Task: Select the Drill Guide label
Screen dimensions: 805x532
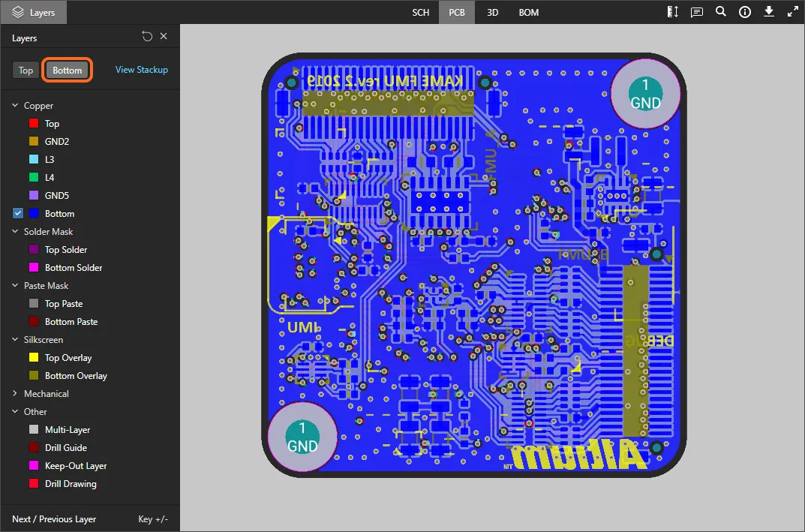Action: tap(66, 447)
